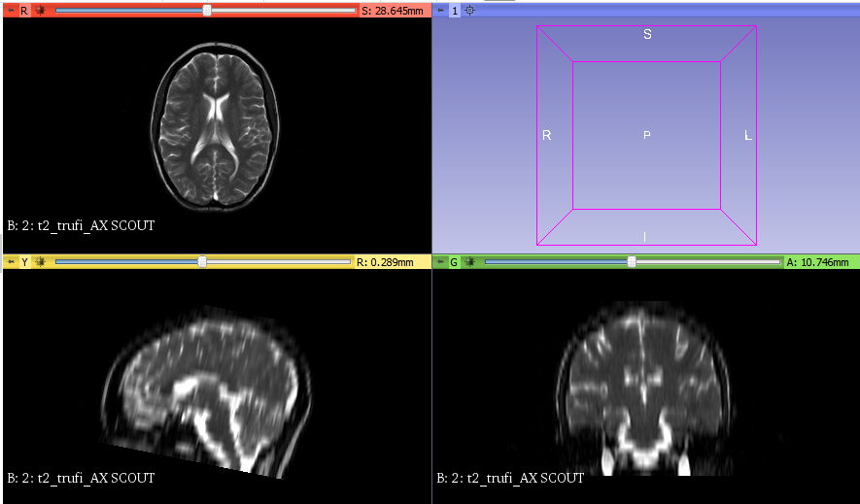Image resolution: width=860 pixels, height=504 pixels.
Task: Open the Yellow slice view pin menu
Action: point(11,262)
